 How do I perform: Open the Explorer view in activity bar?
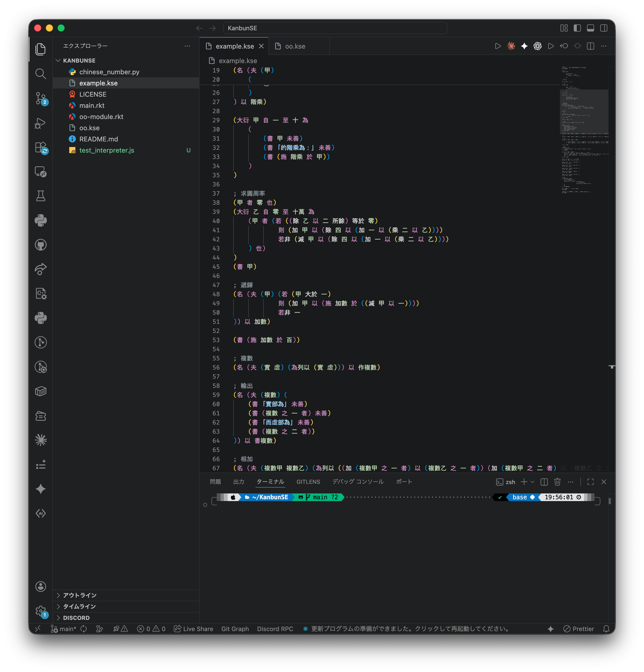click(x=40, y=49)
